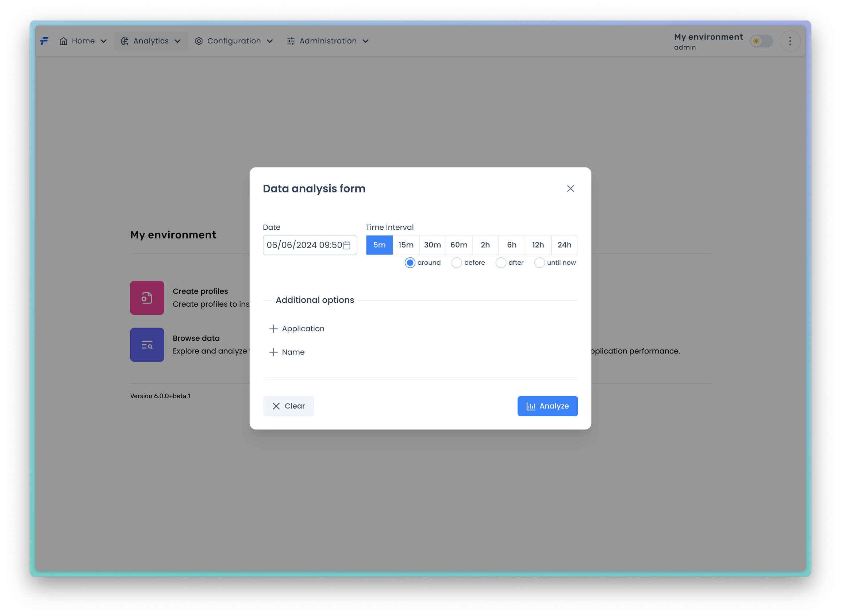Expand the Administration menu
841x616 pixels.
pos(328,41)
